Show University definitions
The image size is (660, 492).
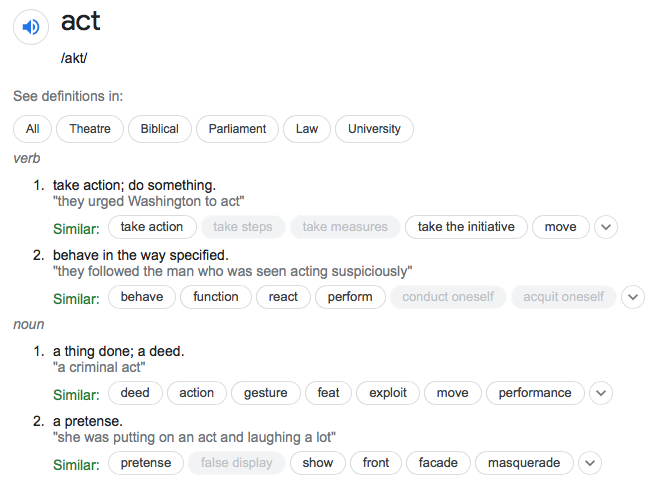374,129
